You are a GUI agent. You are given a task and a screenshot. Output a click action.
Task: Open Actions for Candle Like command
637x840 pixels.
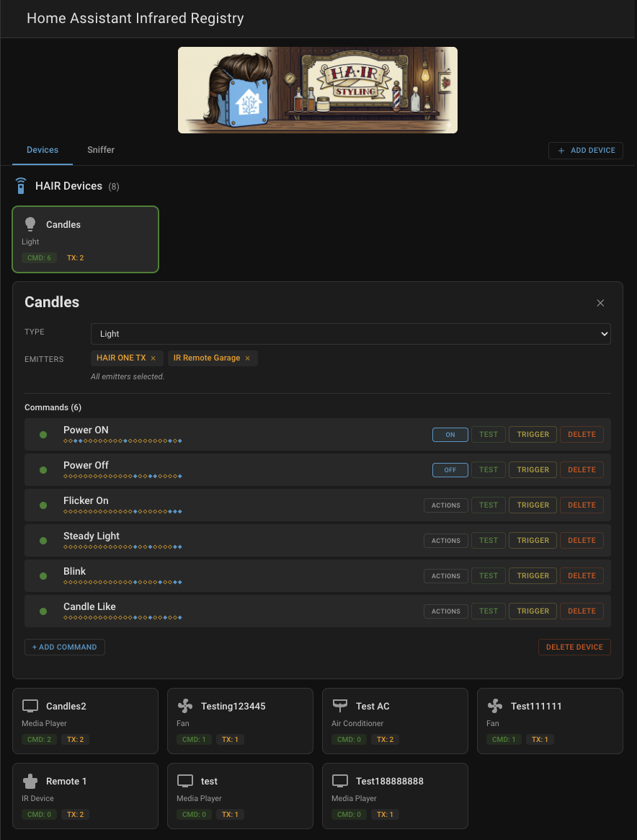coord(446,611)
